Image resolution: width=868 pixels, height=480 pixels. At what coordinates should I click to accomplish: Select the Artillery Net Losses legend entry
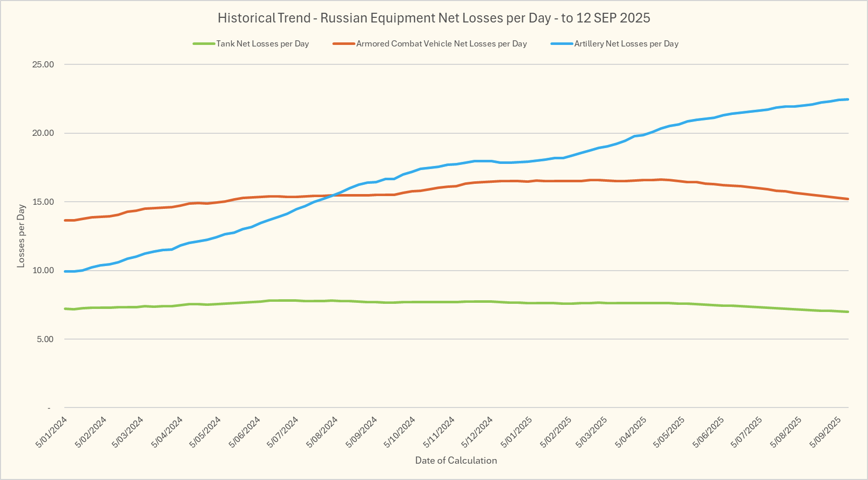coord(626,44)
